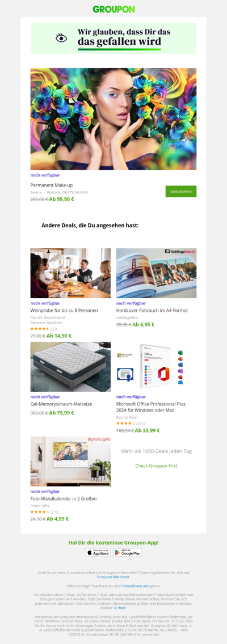
Task: Click the 'Hol Dir die kostenlose Groupon-App' heading
Action: pos(113,543)
